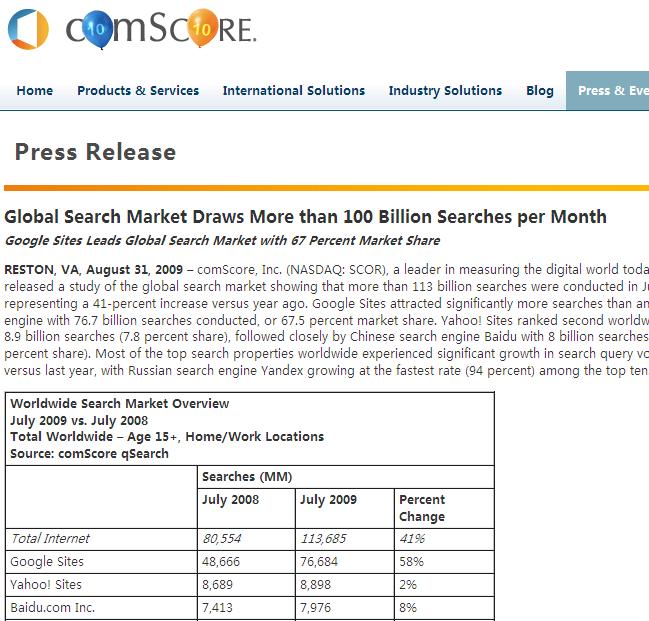The width and height of the screenshot is (649, 621).
Task: Open Products & Services menu
Action: click(138, 90)
